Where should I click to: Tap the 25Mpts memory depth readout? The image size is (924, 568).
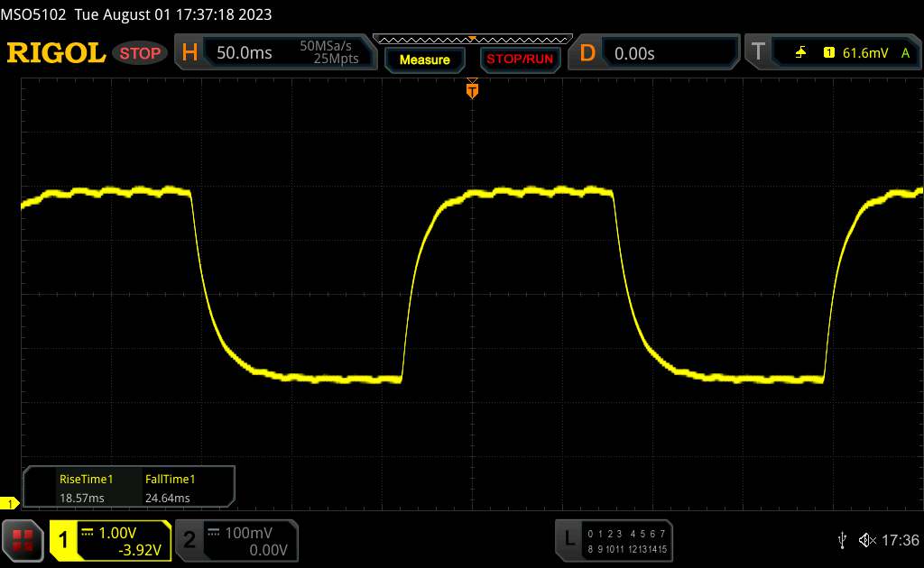point(336,59)
